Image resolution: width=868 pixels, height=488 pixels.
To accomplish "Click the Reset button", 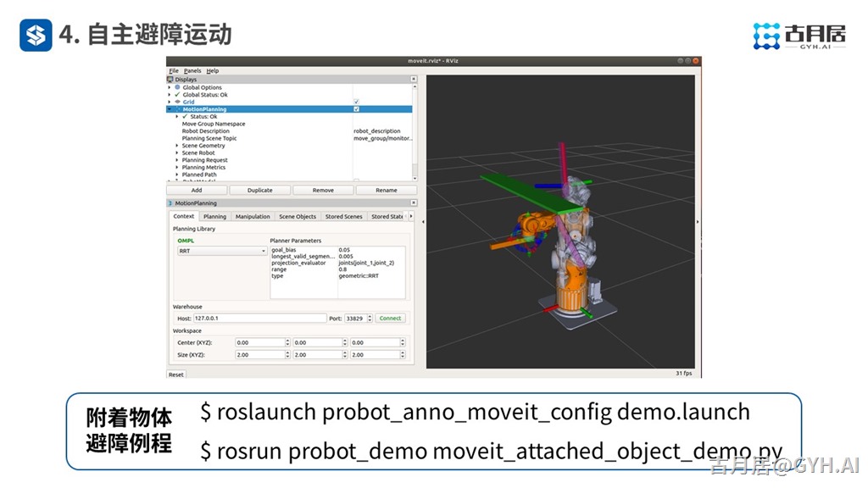I will click(176, 374).
